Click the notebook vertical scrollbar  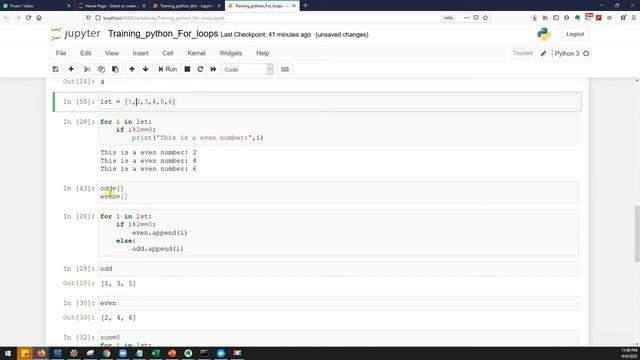coord(637,234)
